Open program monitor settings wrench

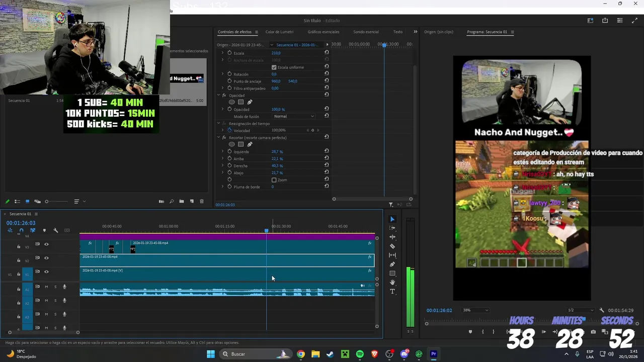pos(602,310)
